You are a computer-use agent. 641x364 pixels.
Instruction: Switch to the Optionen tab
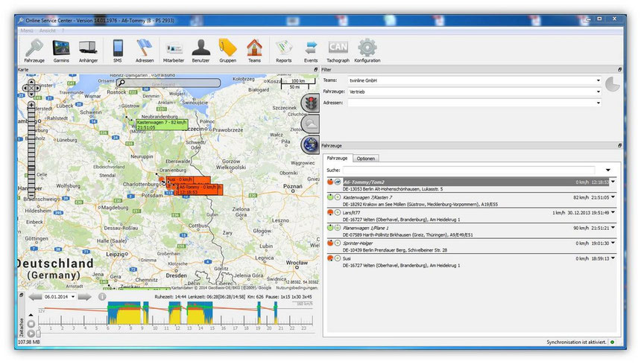tap(365, 159)
